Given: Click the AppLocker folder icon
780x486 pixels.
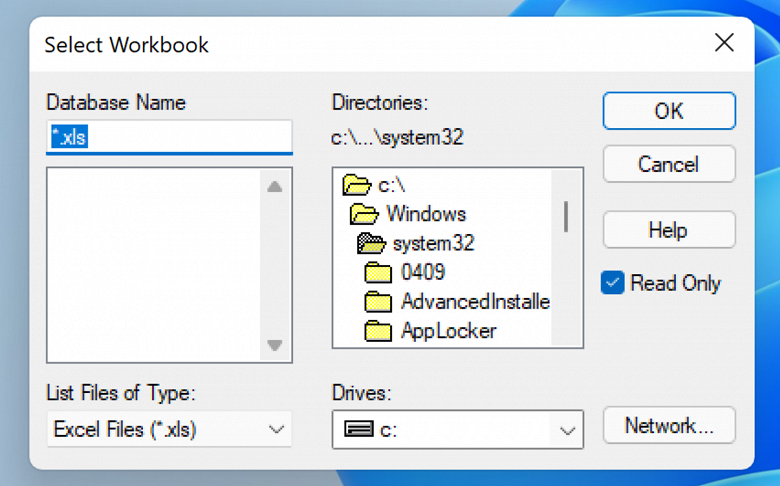Looking at the screenshot, I should [x=378, y=330].
